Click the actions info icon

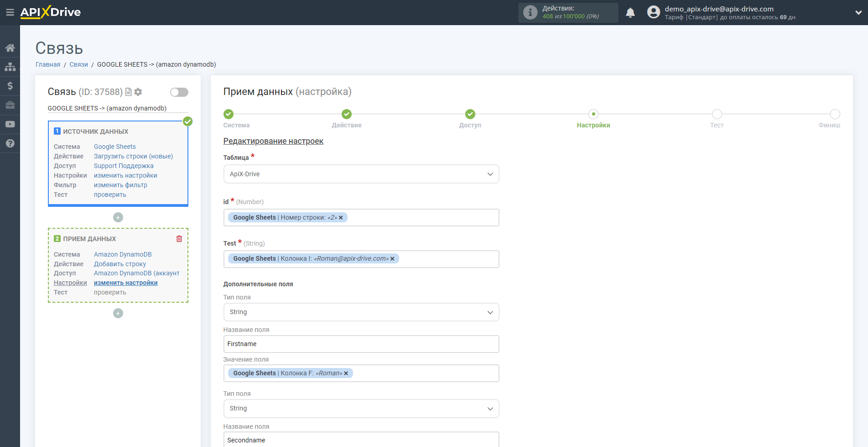tap(530, 12)
